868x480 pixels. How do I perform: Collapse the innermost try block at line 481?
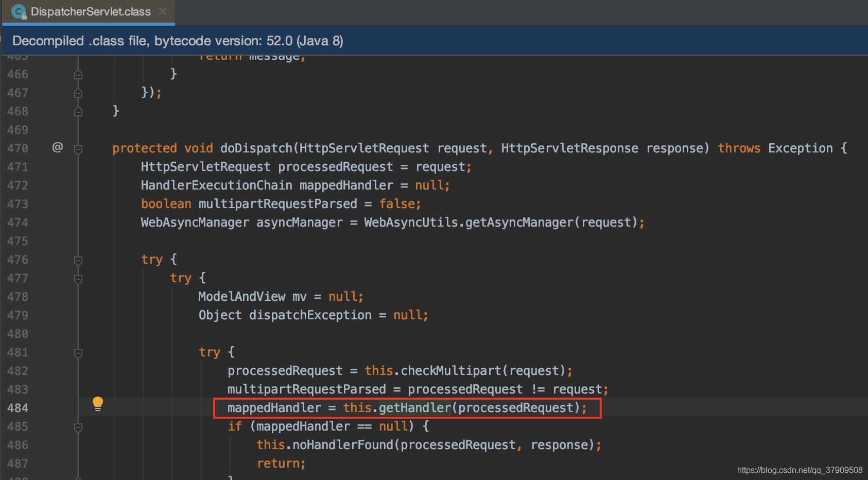tap(78, 353)
